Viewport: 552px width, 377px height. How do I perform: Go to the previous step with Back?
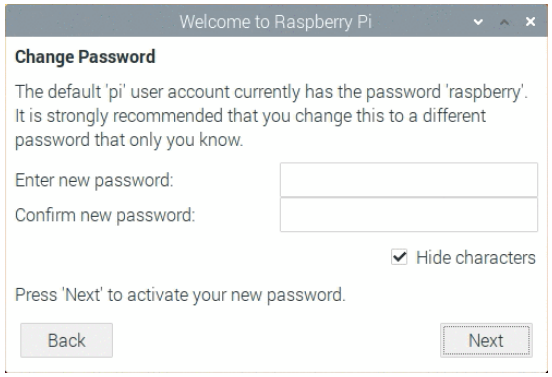[67, 340]
